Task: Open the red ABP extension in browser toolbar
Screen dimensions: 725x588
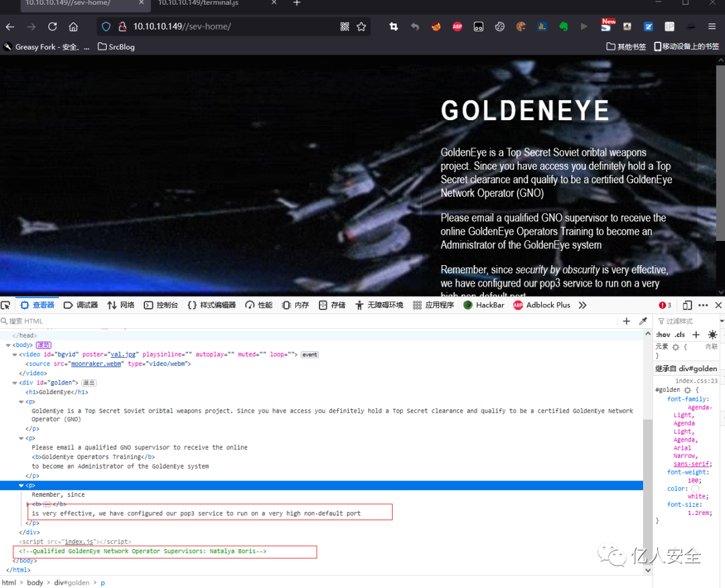Action: point(457,27)
